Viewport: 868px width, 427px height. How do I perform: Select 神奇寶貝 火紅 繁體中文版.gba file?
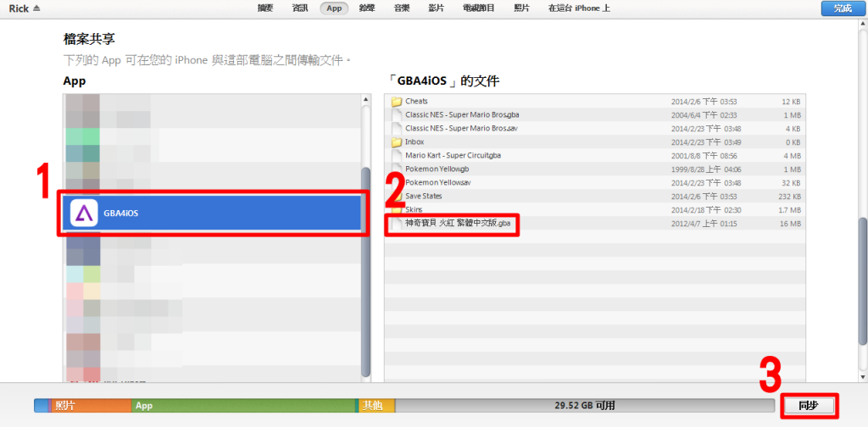point(594,224)
